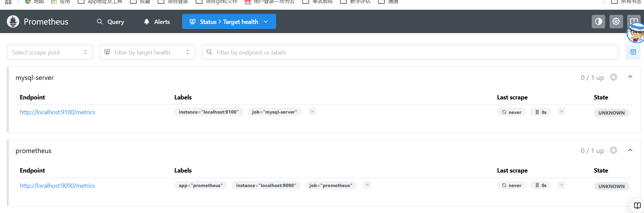Open the 收藏 bookmarks folder
The width and height of the screenshot is (644, 213).
(140, 2)
